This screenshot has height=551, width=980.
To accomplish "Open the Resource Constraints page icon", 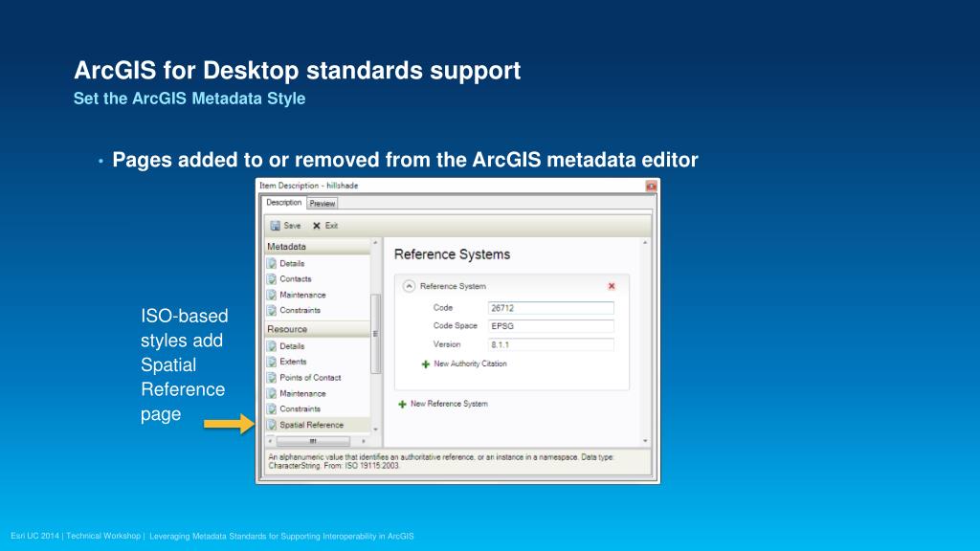I will [272, 408].
